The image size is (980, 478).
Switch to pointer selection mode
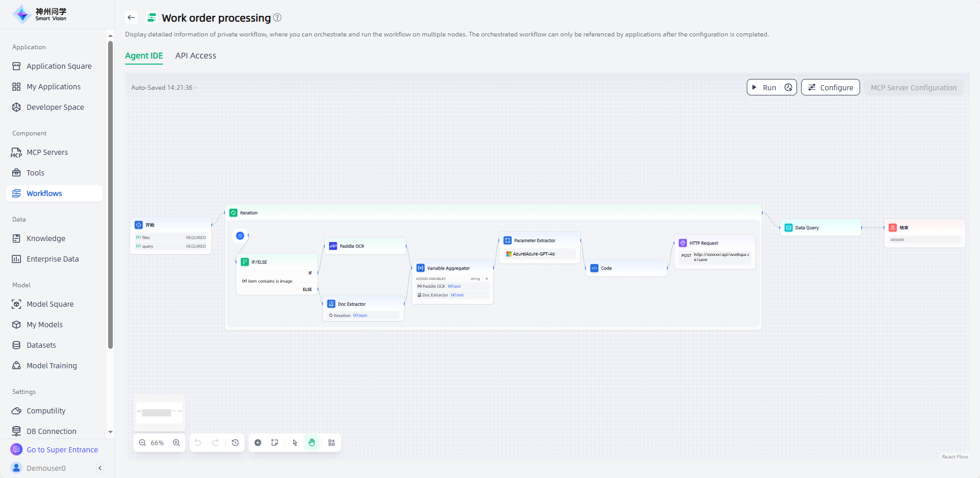coord(295,443)
